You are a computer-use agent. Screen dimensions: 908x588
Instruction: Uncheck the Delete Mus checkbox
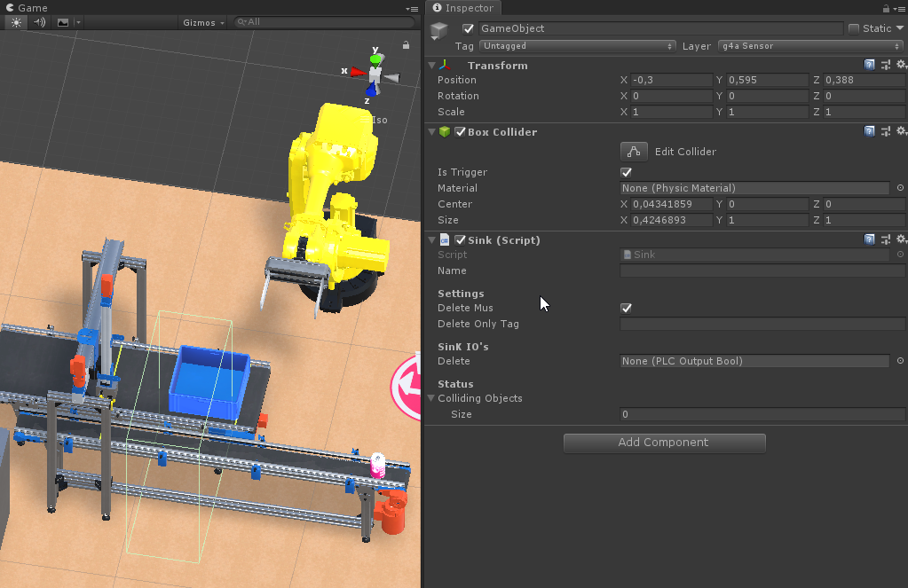pyautogui.click(x=626, y=308)
